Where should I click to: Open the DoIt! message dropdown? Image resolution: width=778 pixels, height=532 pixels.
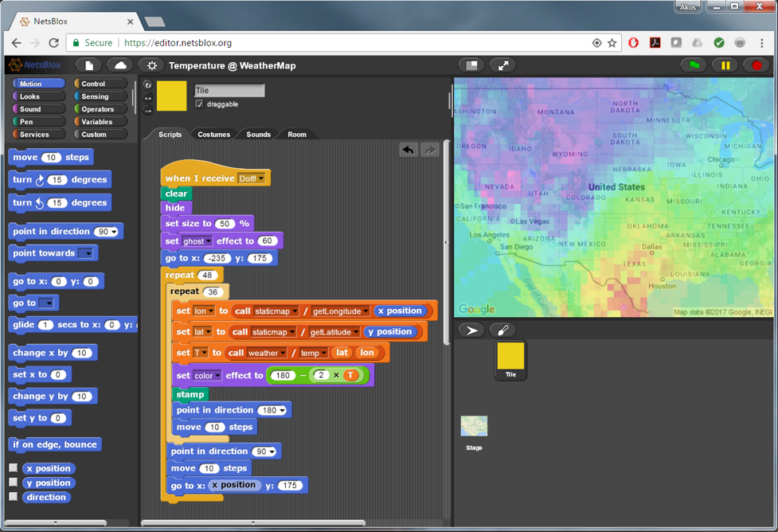tap(261, 178)
